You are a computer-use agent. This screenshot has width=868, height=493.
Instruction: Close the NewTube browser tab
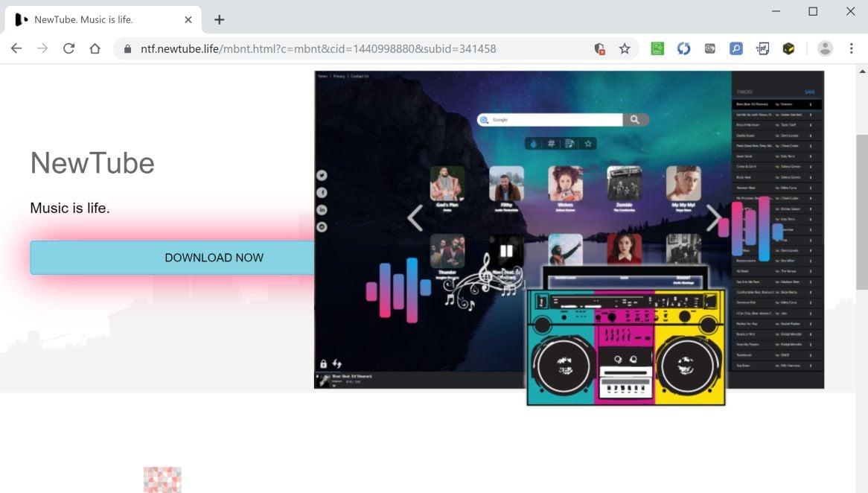(188, 20)
